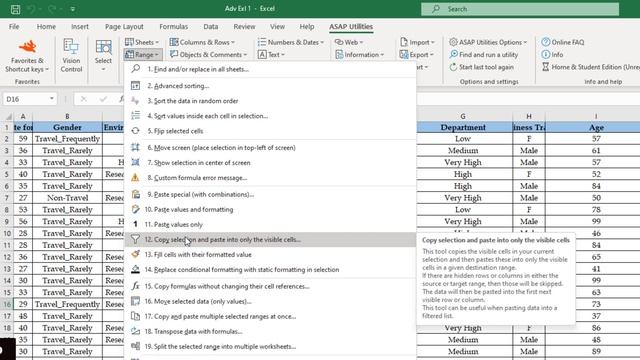Open Objects & Comments dropdown
640x360 pixels.
pyautogui.click(x=209, y=54)
